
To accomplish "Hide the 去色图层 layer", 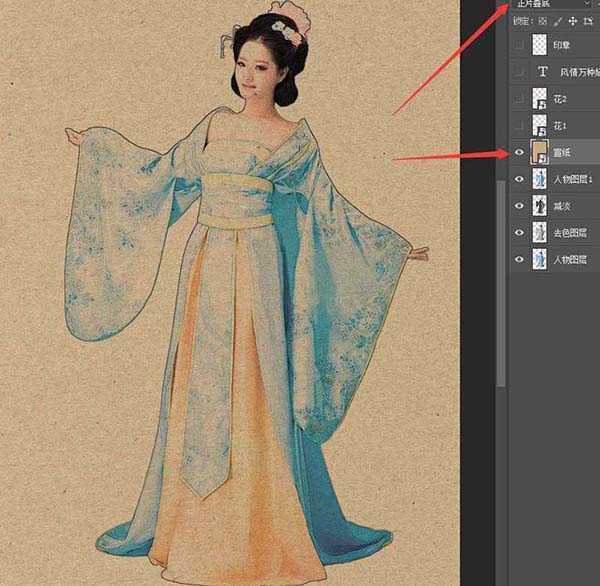I will (x=517, y=233).
